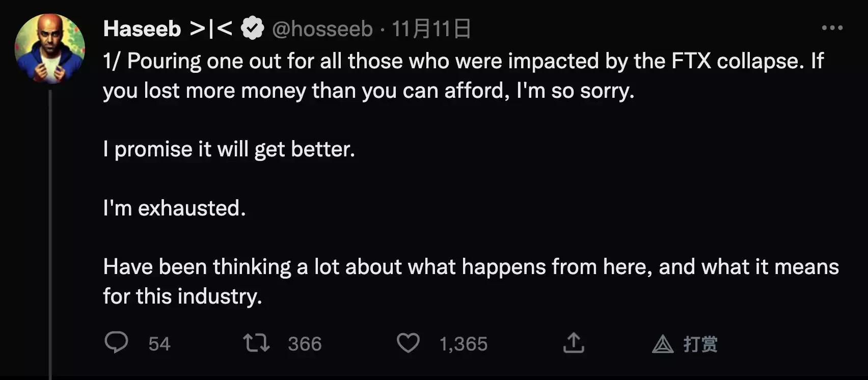Click the 54 replies count
The image size is (868, 380).
click(x=159, y=344)
